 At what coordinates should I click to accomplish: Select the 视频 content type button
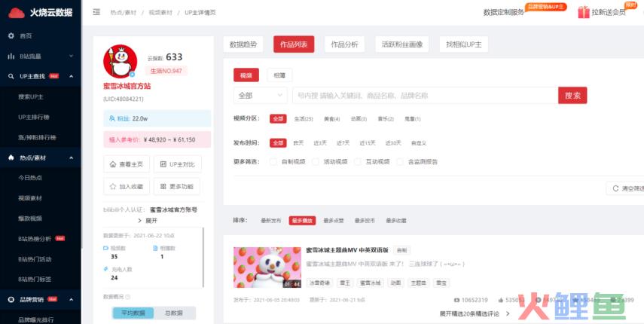[246, 75]
